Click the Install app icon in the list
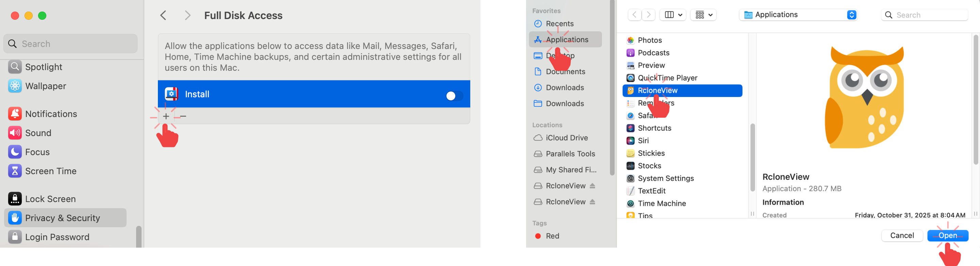The height and width of the screenshot is (266, 980). pyautogui.click(x=171, y=94)
